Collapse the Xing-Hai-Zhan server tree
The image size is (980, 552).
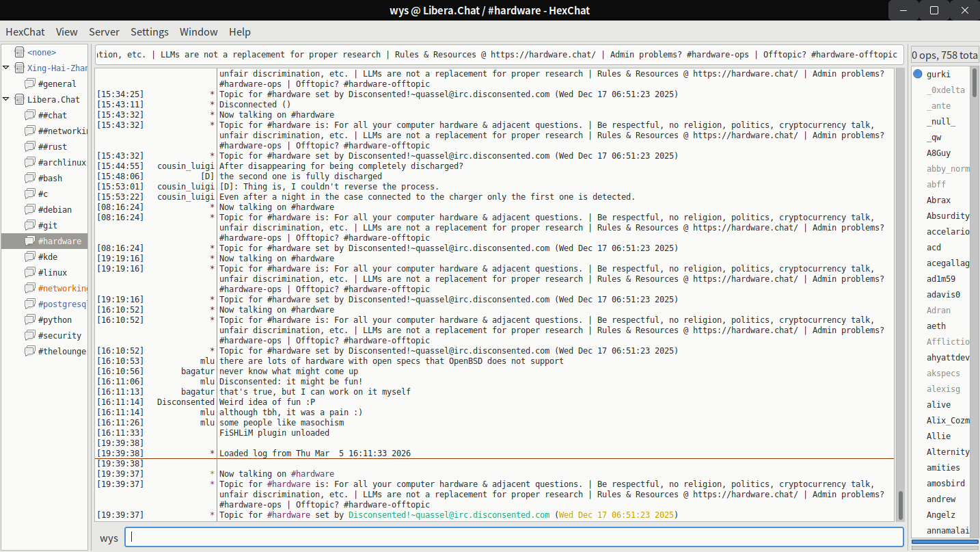6,68
